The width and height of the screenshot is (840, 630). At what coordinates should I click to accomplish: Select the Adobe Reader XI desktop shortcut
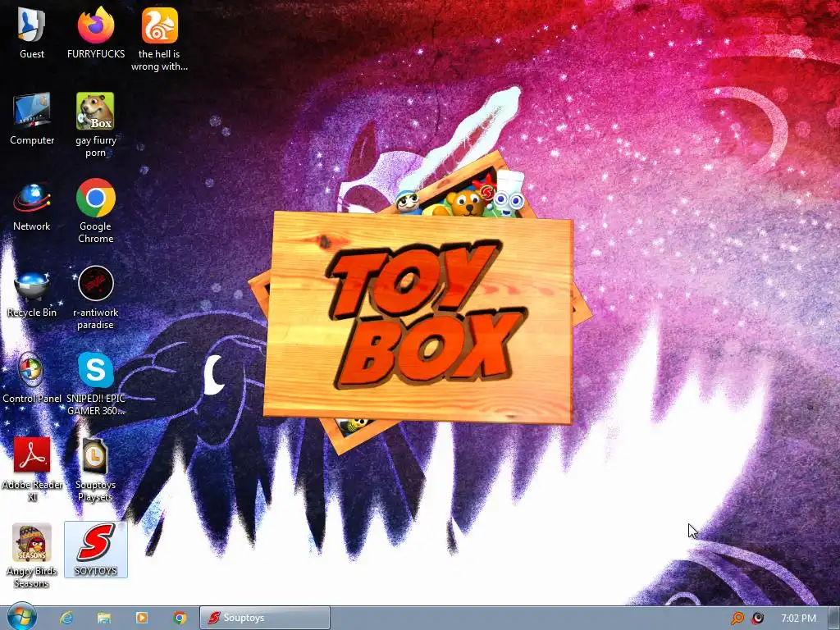tap(32, 469)
